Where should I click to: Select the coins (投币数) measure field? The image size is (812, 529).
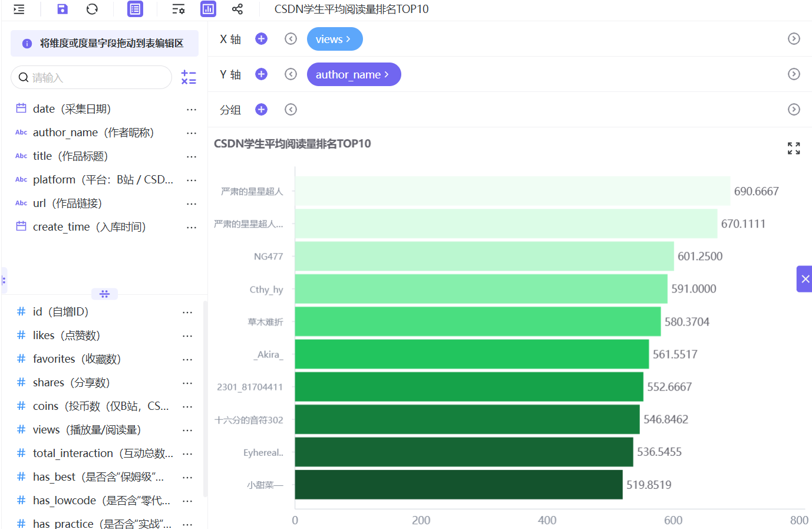(x=101, y=406)
